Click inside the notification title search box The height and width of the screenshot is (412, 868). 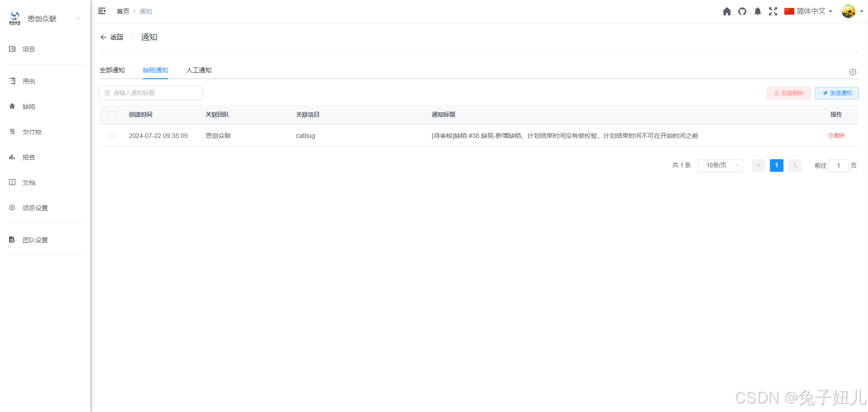point(151,93)
